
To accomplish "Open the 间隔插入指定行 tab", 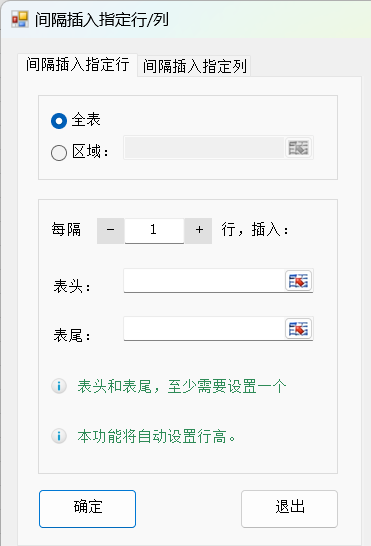I will 77,65.
